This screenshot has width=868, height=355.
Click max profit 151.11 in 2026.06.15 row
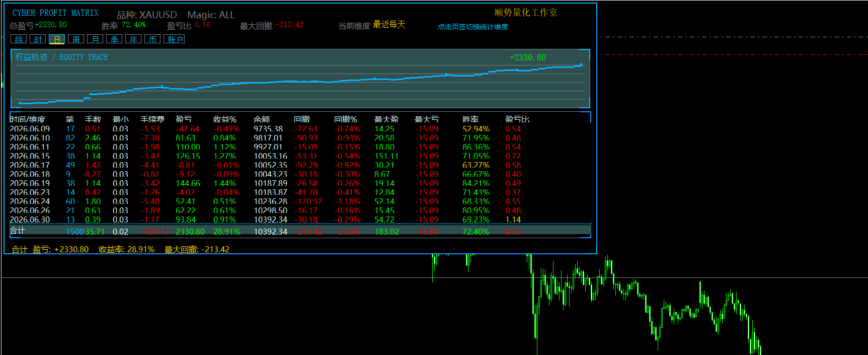(x=386, y=156)
